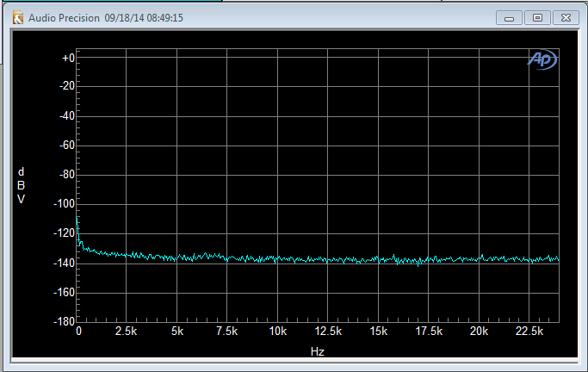Click the '-140' label on the dBV axis
This screenshot has height=372, width=588.
click(x=65, y=263)
